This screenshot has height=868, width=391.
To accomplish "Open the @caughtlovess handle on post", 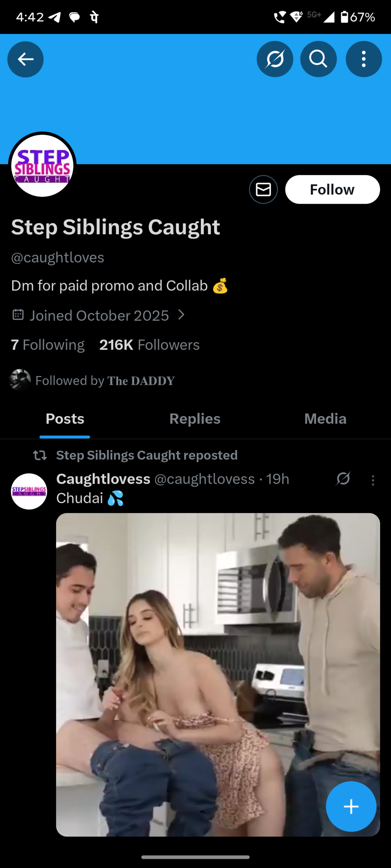I will point(204,479).
